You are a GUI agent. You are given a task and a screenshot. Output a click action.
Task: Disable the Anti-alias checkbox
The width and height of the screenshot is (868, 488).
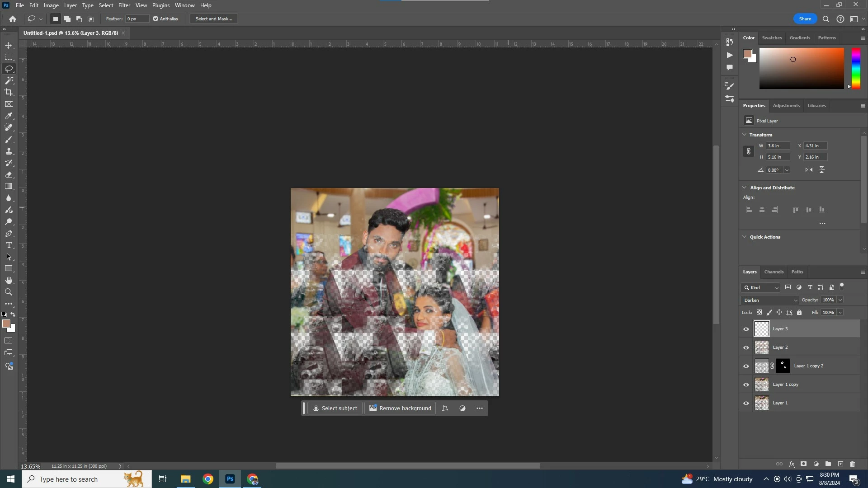[x=156, y=19]
